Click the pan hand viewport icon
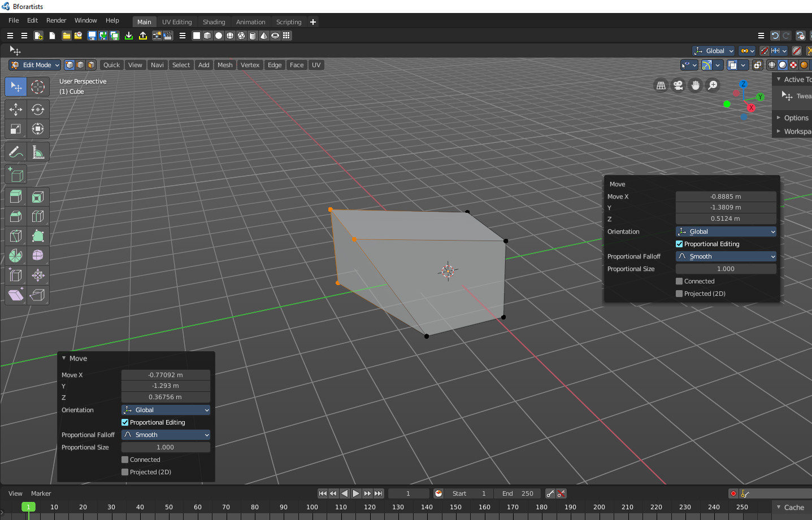 coord(696,85)
